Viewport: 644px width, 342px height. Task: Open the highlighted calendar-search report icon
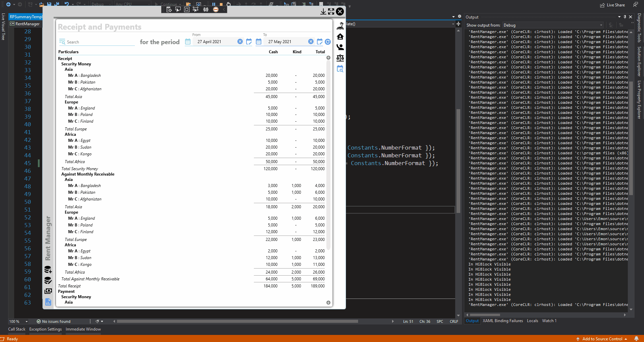(x=340, y=69)
